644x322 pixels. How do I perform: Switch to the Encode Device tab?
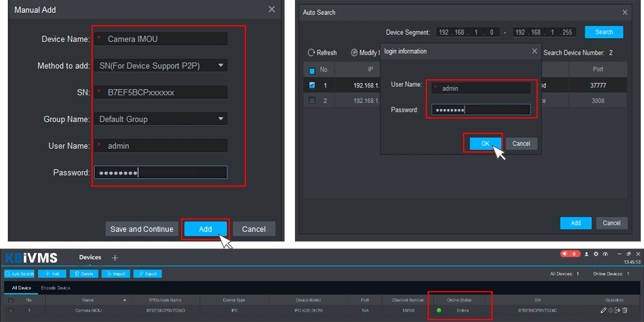pyautogui.click(x=55, y=288)
